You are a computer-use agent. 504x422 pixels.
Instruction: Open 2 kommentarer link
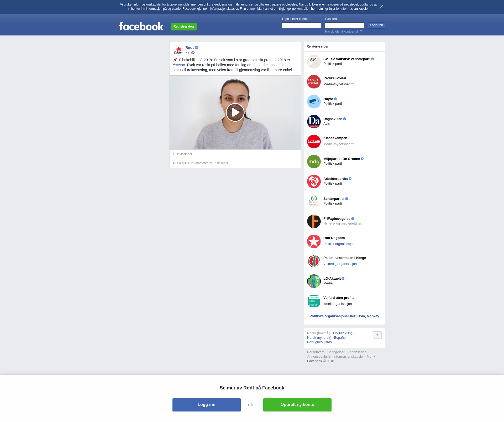tap(202, 163)
